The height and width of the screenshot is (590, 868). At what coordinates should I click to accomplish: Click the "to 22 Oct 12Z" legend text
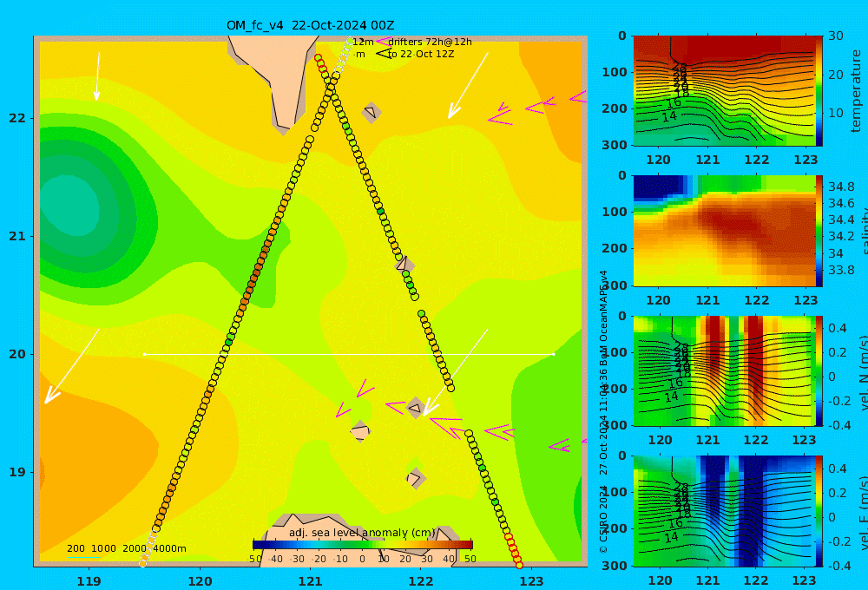click(421, 55)
